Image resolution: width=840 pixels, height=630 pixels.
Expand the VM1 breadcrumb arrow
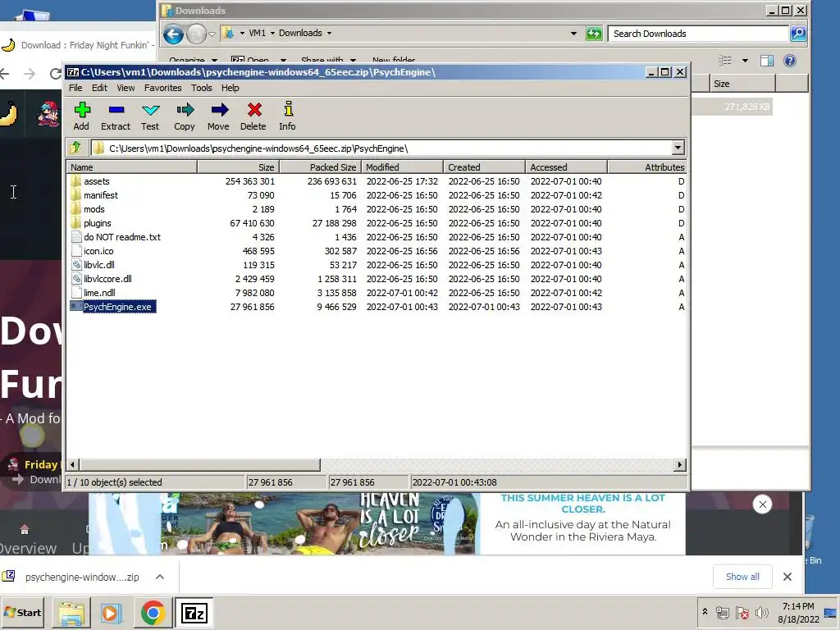tap(272, 33)
